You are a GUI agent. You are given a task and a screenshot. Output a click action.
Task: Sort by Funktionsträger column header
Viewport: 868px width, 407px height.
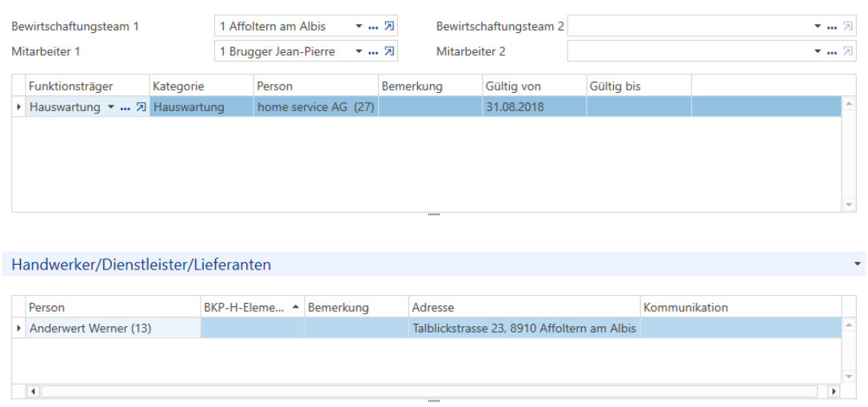[87, 86]
